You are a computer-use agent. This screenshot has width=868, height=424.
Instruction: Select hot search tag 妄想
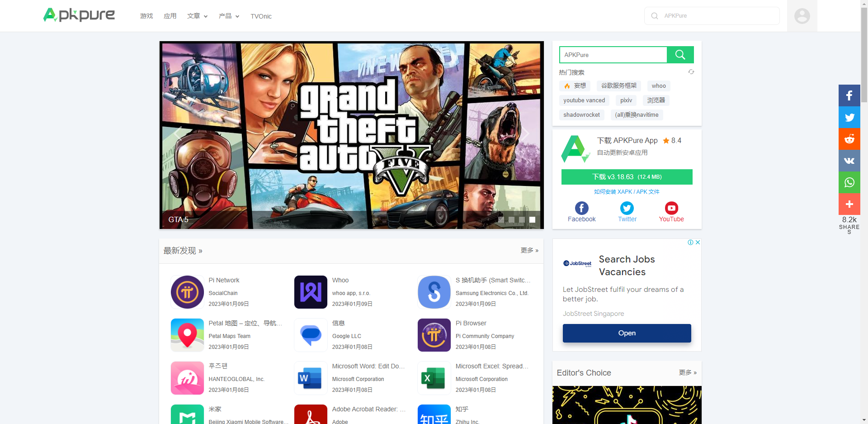point(575,86)
